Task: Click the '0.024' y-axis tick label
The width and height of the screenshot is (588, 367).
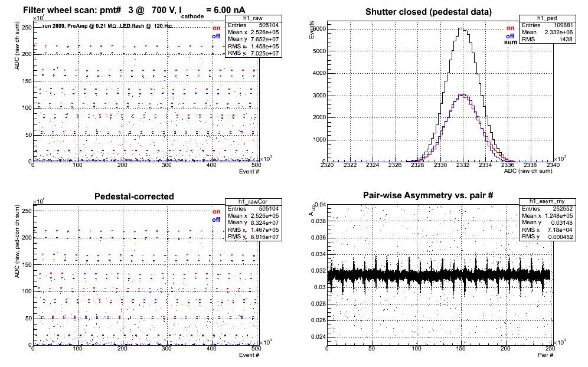Action: coord(319,337)
